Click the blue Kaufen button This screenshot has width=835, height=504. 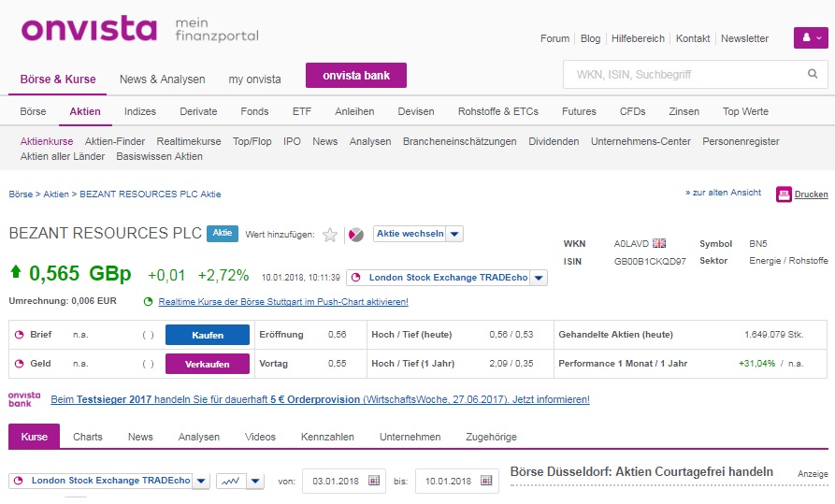tap(208, 335)
